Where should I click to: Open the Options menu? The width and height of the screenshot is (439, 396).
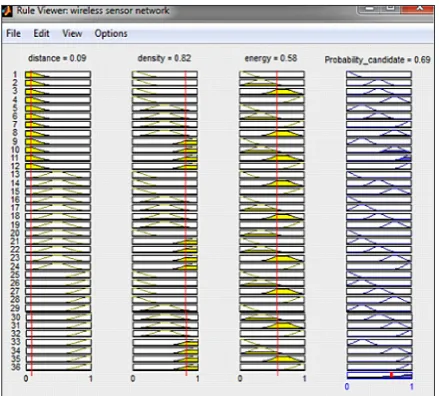click(111, 34)
